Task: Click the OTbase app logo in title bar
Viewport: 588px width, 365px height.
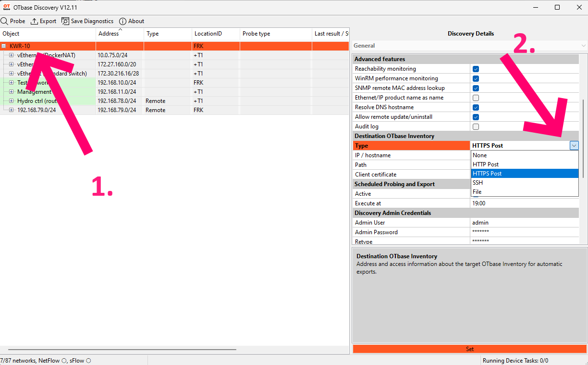Action: click(x=7, y=7)
